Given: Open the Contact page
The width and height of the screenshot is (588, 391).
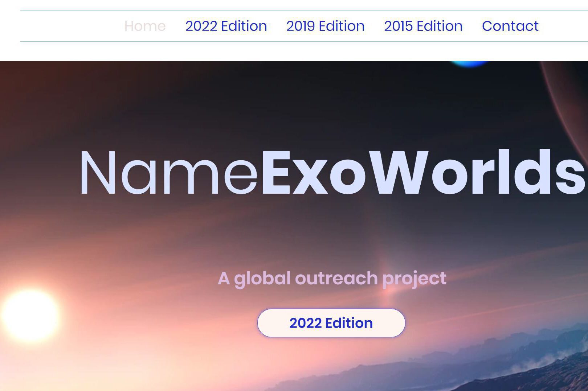Looking at the screenshot, I should coord(510,26).
